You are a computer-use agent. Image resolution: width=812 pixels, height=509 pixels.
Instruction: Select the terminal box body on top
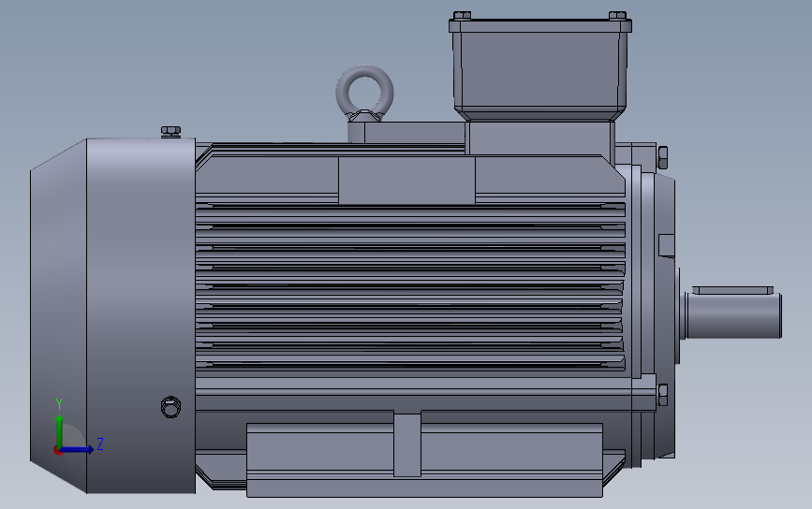pos(540,72)
